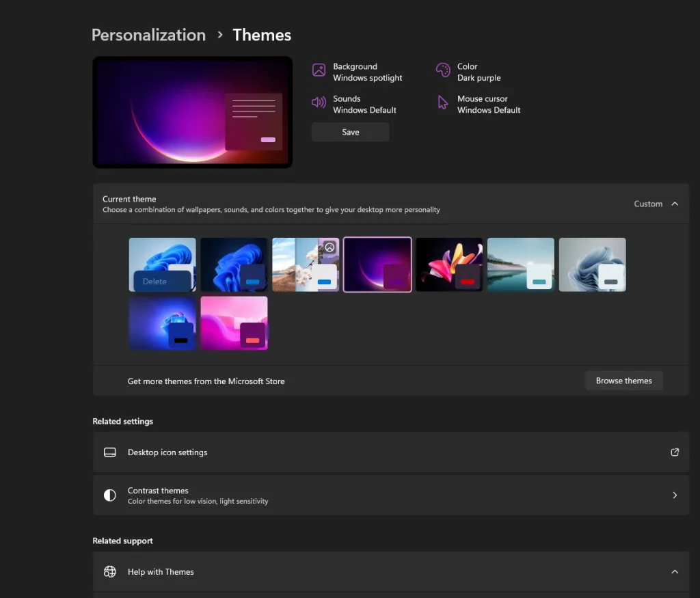700x598 pixels.
Task: Click the external link icon for Desktop icon settings
Action: 675,452
